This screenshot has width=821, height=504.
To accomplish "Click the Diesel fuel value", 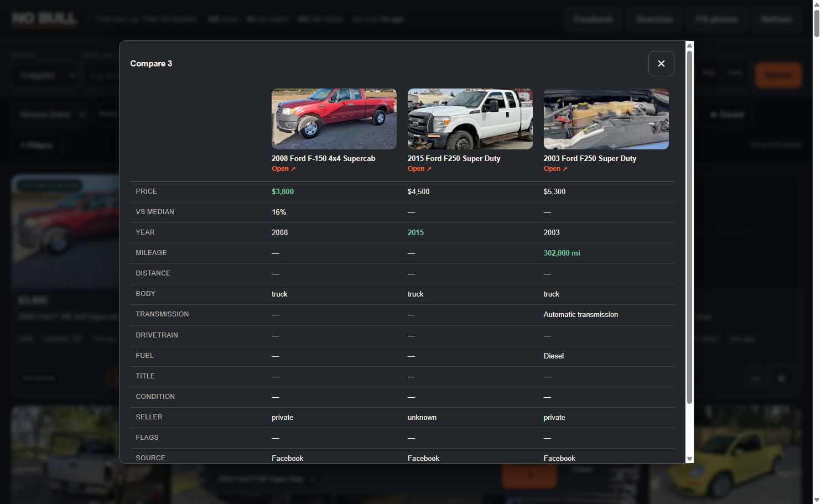I will click(x=554, y=356).
